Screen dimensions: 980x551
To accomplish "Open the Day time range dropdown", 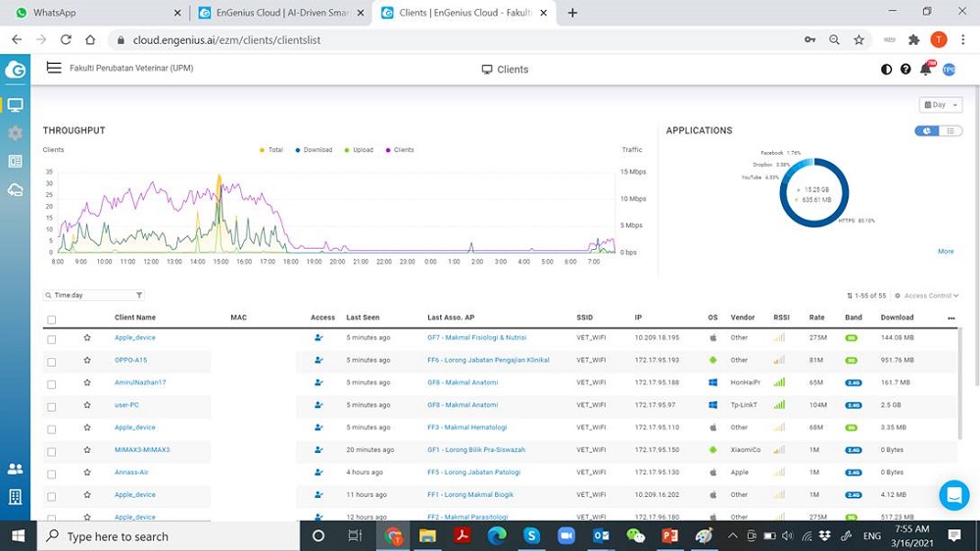I will (x=941, y=105).
